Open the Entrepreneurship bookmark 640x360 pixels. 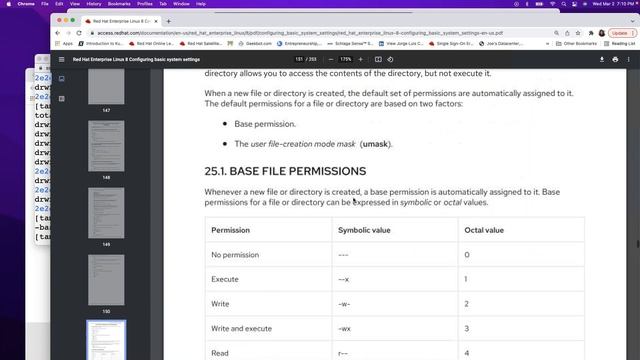[x=299, y=43]
